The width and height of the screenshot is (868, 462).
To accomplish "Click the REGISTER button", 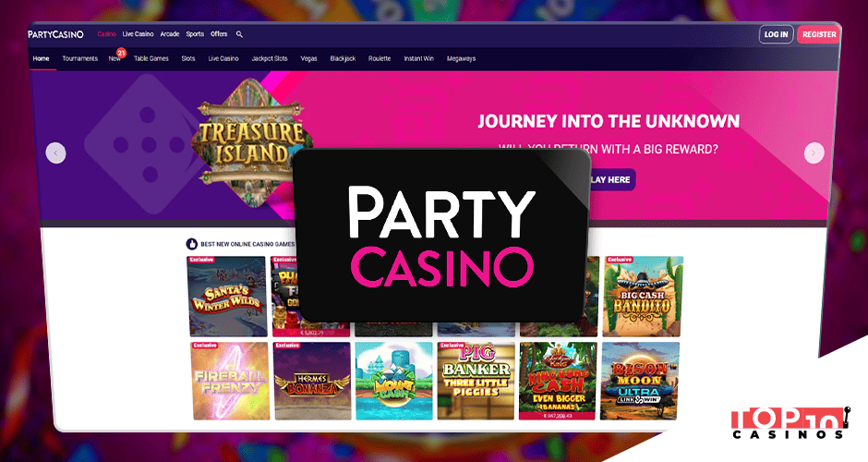I will (819, 34).
